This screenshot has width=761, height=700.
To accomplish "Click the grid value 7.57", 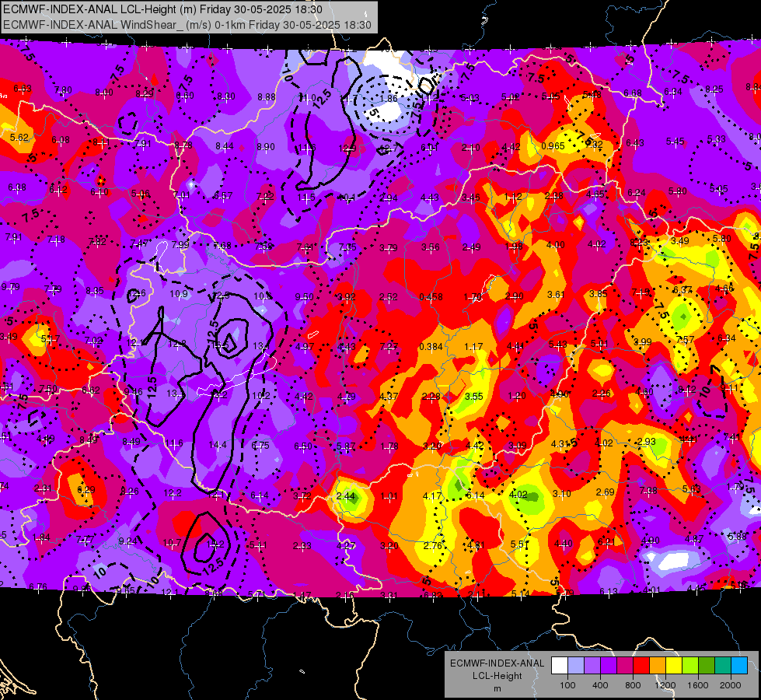I will [x=685, y=340].
